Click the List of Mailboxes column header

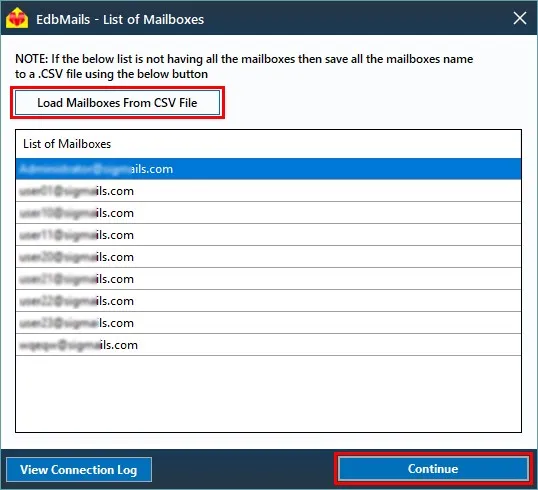[x=268, y=144]
